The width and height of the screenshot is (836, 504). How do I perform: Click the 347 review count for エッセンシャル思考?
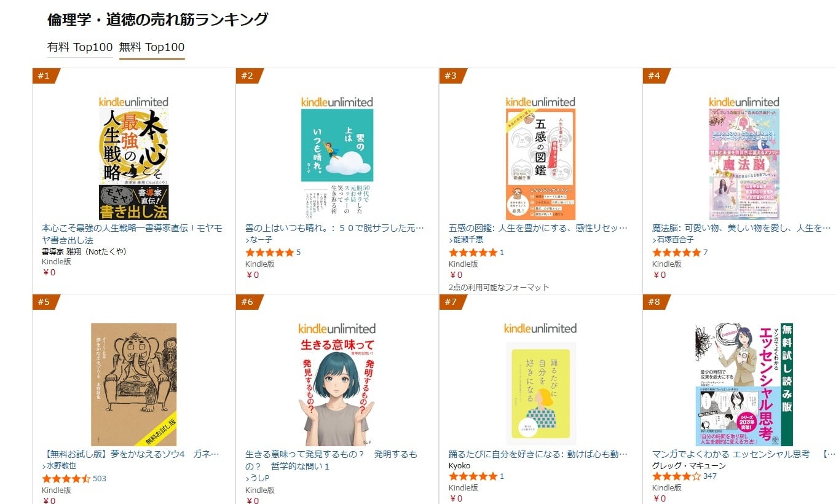click(710, 476)
